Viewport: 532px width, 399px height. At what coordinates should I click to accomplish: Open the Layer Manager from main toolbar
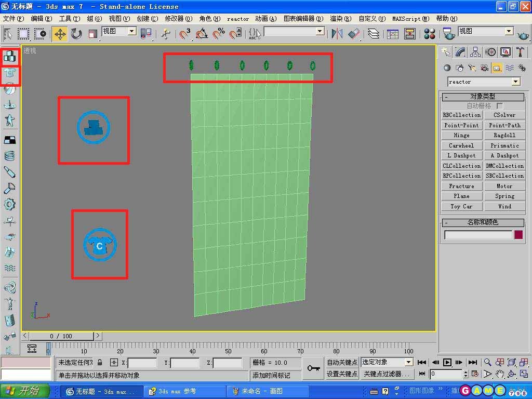pyautogui.click(x=373, y=34)
